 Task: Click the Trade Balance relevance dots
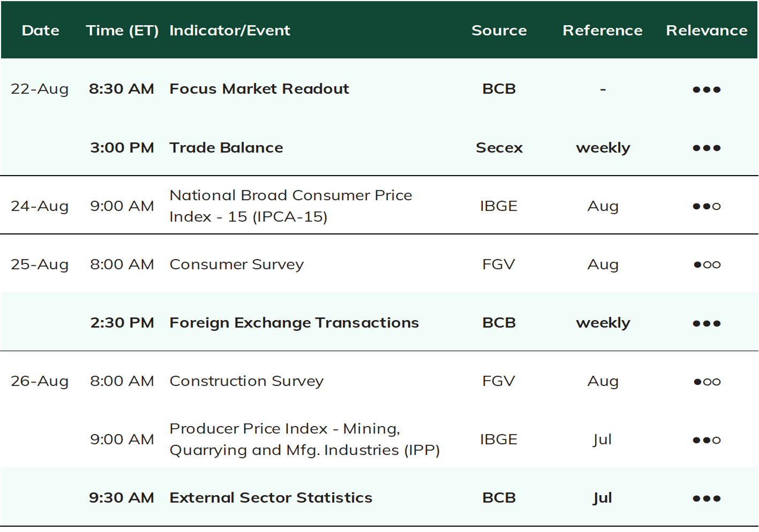tap(707, 148)
